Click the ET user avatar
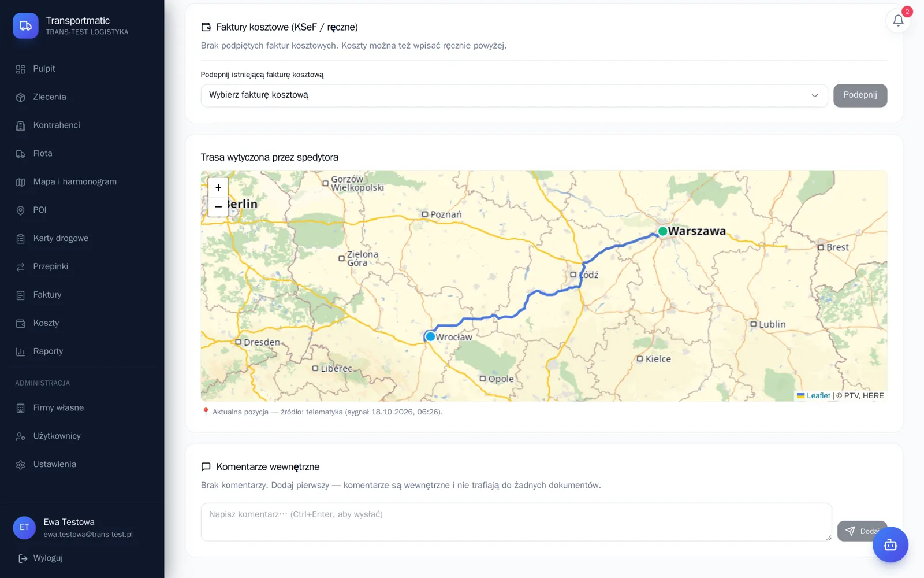This screenshot has width=924, height=578. pos(24,528)
